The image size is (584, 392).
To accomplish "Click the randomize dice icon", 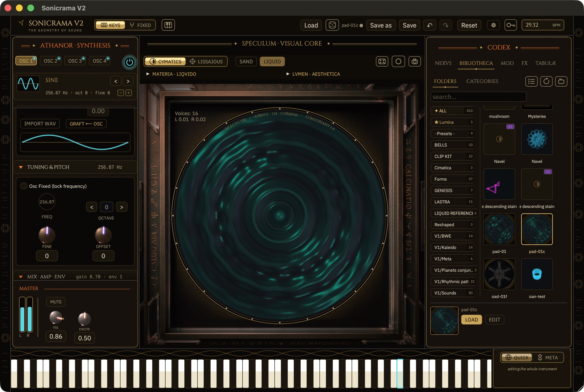I will click(x=332, y=25).
